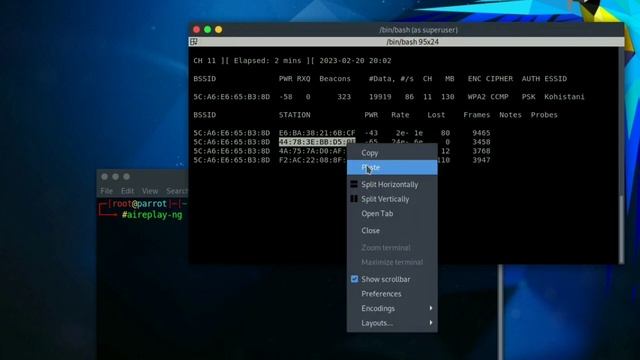This screenshot has width=640, height=360.
Task: Click Split Vertically menu entry
Action: [392, 199]
